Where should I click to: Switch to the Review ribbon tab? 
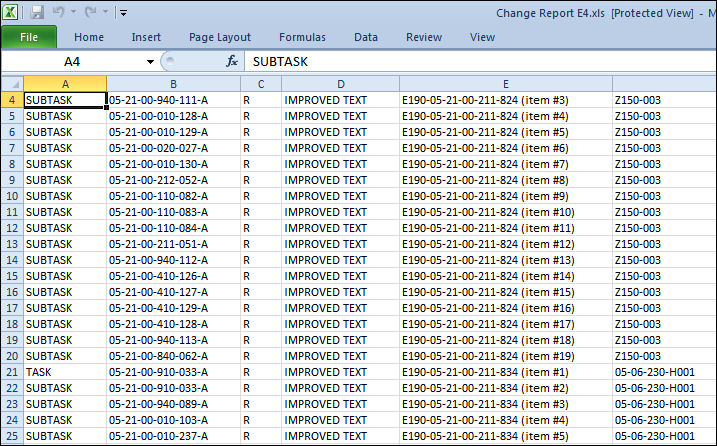pyautogui.click(x=424, y=37)
